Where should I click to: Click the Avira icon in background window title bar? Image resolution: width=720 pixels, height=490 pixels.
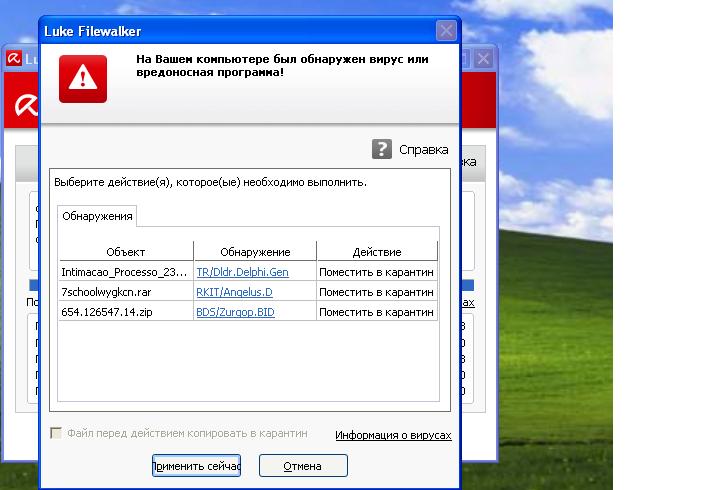pos(14,58)
